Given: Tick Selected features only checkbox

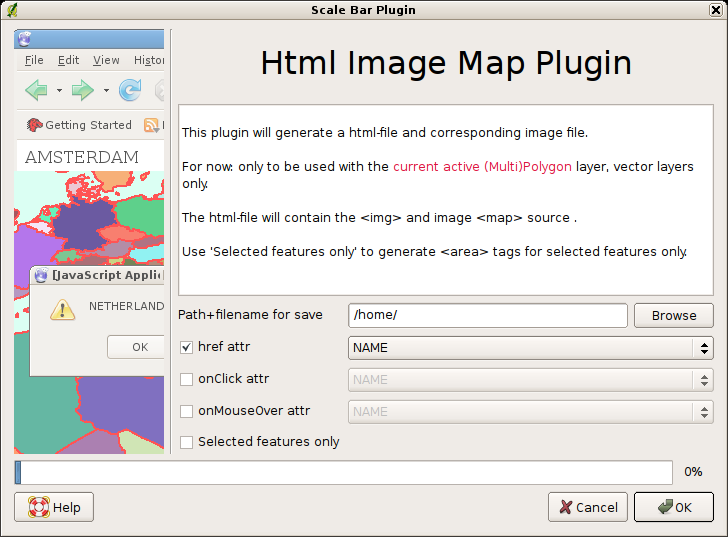Looking at the screenshot, I should click(x=186, y=442).
